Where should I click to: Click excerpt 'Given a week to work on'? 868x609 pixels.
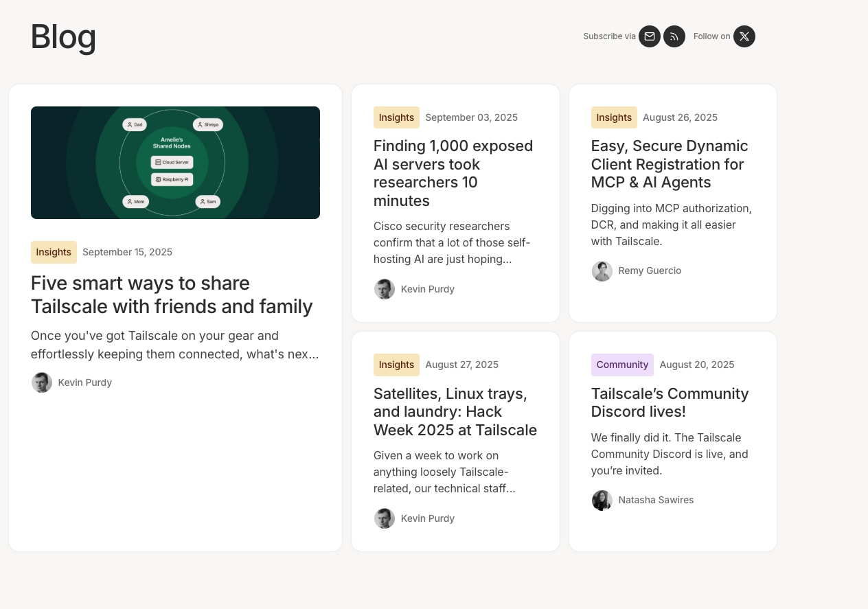[x=444, y=472]
